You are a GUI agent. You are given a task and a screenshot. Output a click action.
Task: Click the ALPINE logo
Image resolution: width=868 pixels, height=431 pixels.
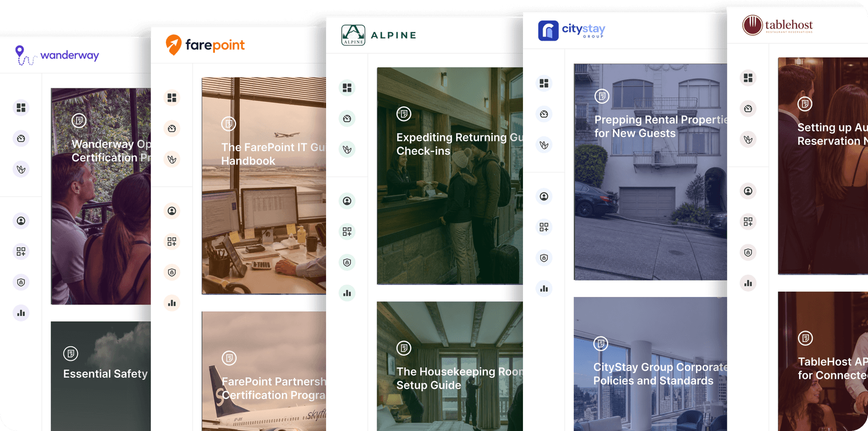point(379,35)
